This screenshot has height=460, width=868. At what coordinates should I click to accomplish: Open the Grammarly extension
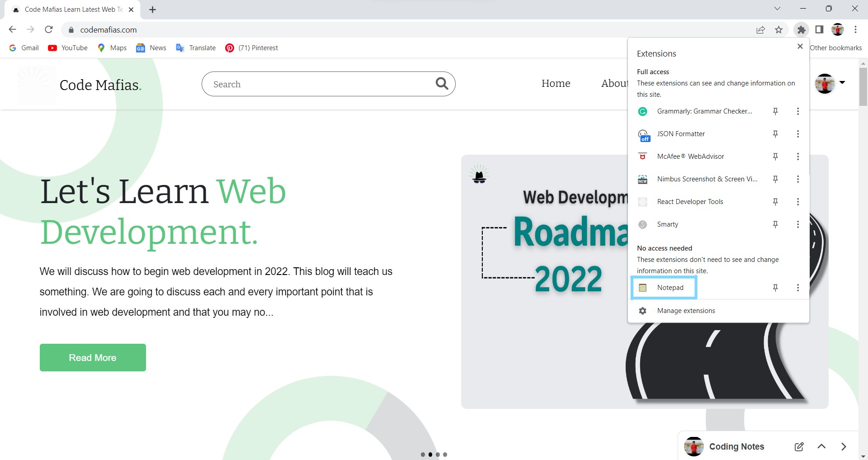coord(696,111)
